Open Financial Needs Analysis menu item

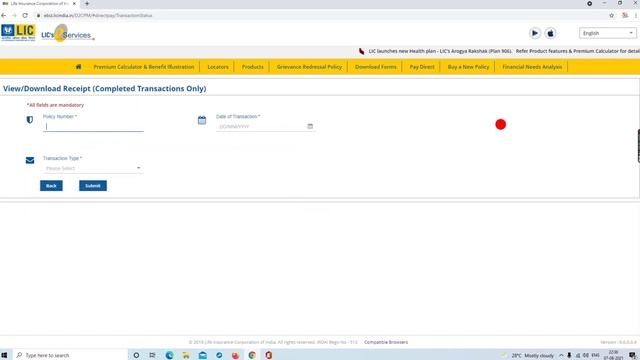[532, 67]
